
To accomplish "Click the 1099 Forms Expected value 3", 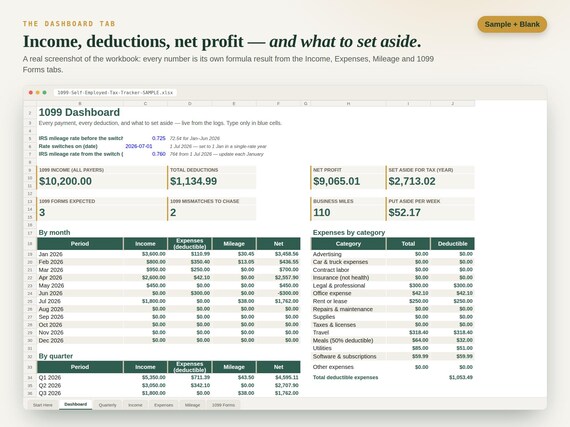I will pyautogui.click(x=42, y=213).
